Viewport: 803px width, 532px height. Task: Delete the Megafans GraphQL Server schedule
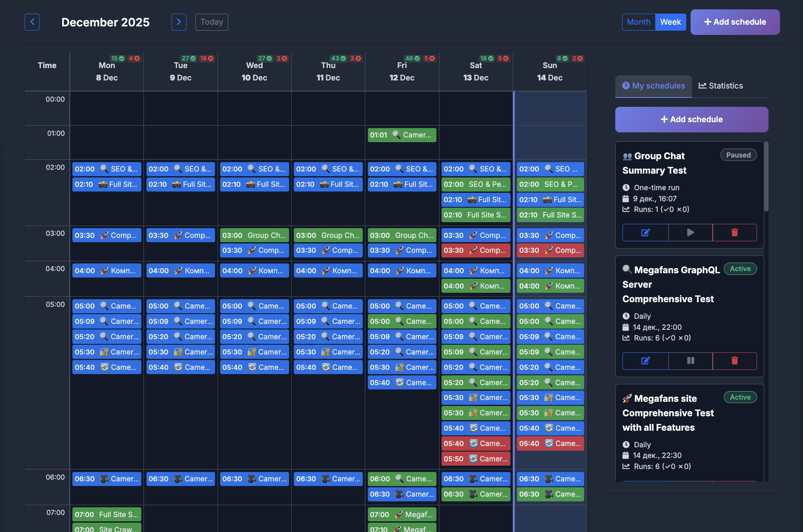734,361
